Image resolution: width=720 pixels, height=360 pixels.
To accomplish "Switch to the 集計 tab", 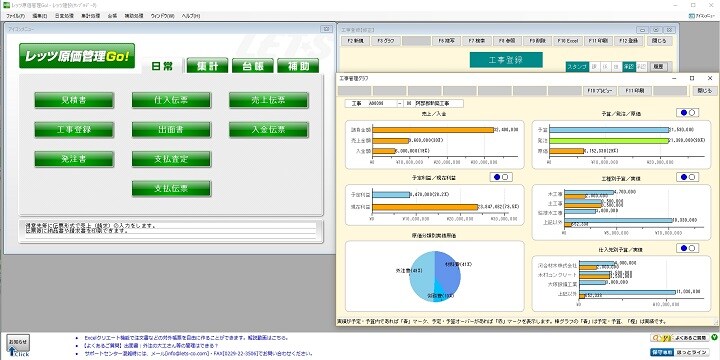I will (x=208, y=66).
